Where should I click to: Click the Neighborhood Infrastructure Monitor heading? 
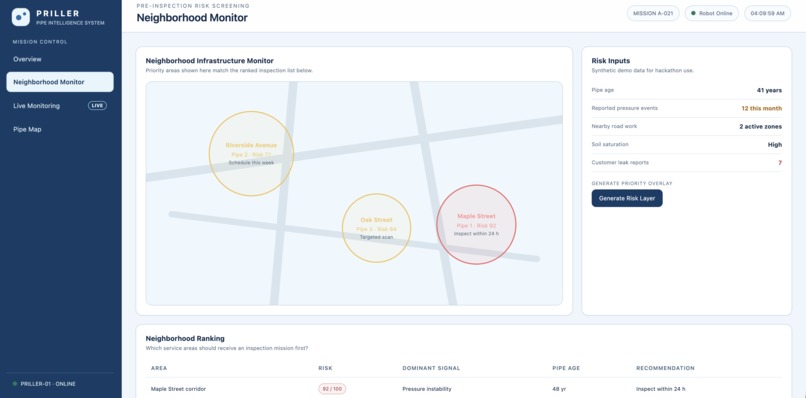210,61
